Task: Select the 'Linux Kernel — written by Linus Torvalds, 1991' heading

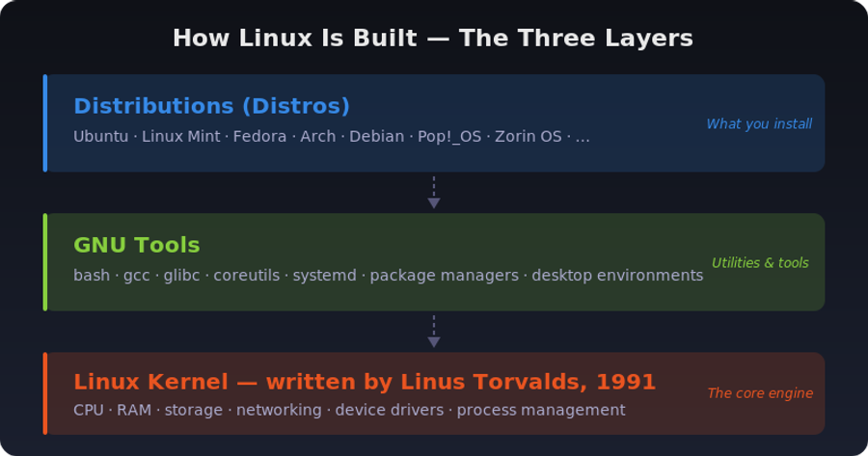Action: click(365, 382)
